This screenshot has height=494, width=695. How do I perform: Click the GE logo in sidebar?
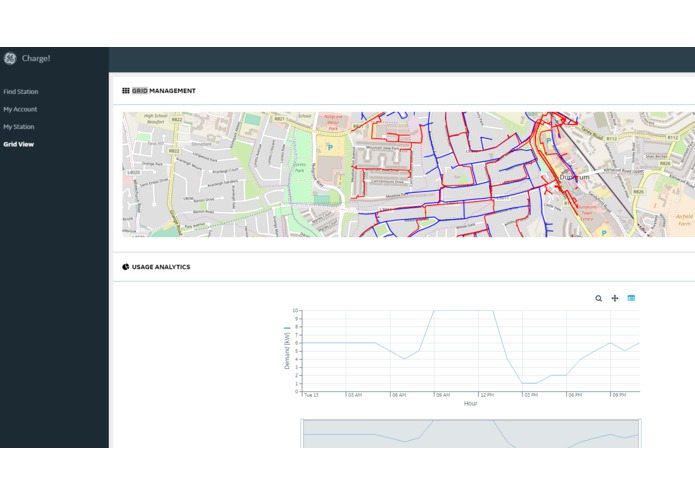tap(10, 58)
